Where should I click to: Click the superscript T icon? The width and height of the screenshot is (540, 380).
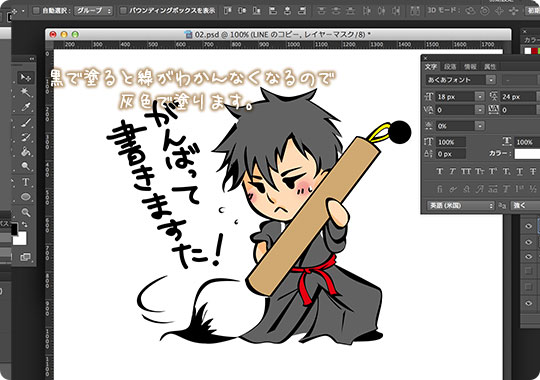pos(493,171)
